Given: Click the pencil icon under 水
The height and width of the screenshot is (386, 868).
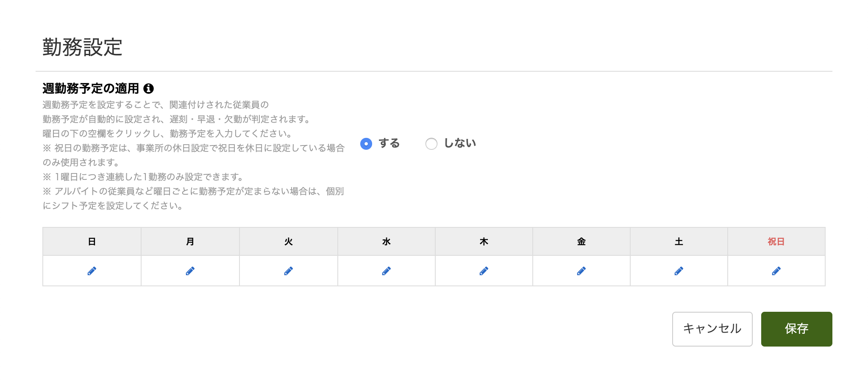Looking at the screenshot, I should [x=386, y=271].
